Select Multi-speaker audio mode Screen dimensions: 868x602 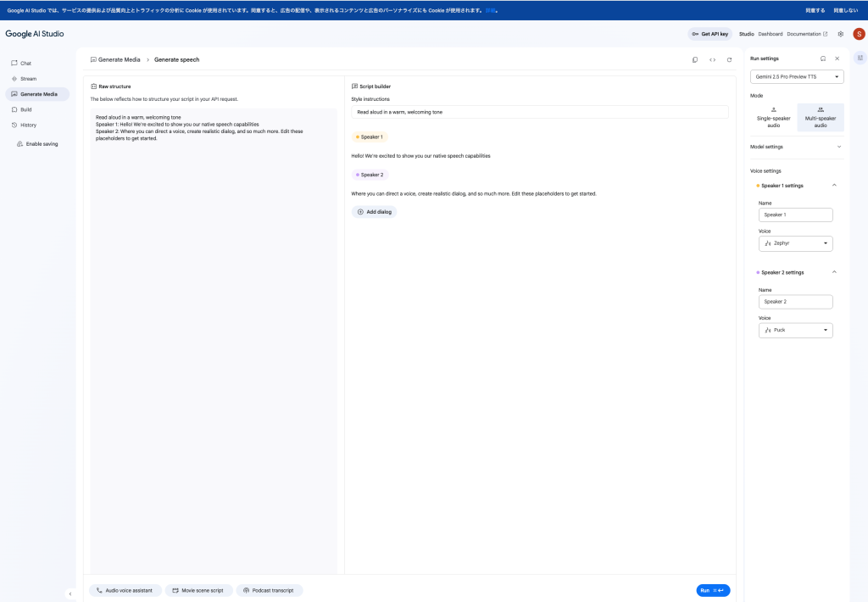[x=821, y=117]
